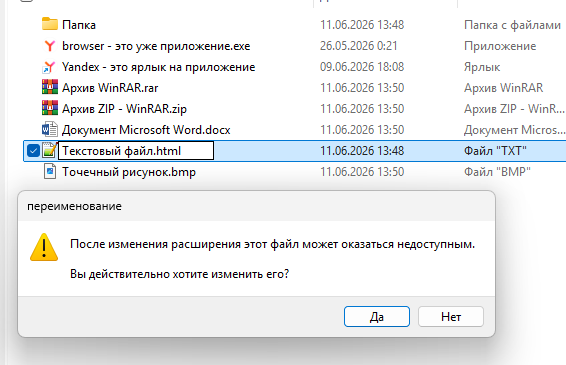Viewport: 566px width, 365px height.
Task: Select the file Архив WinRAR.rar
Action: point(110,88)
